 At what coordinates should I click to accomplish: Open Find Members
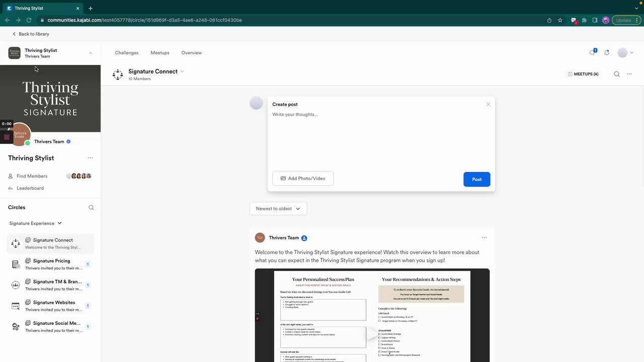[32, 176]
